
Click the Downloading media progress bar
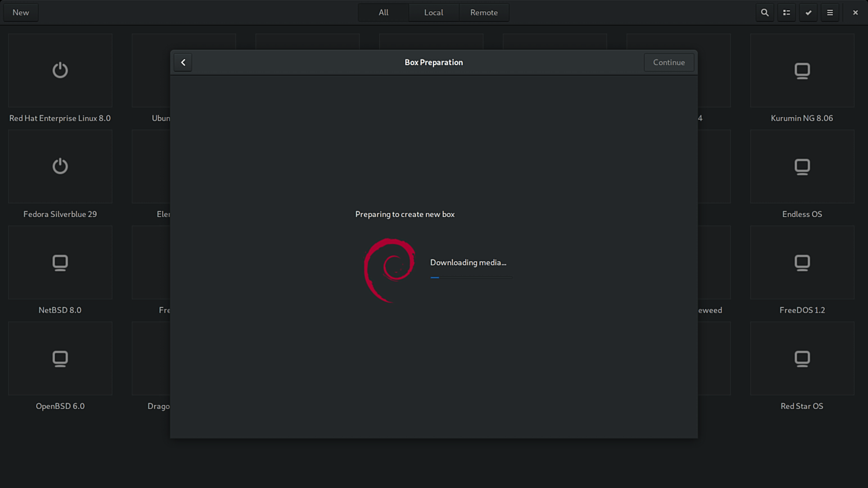[470, 277]
